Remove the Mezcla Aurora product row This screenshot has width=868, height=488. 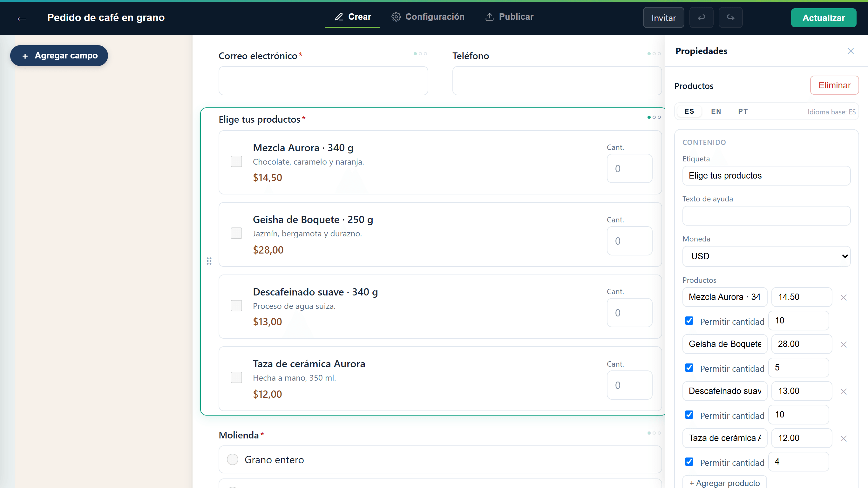844,297
